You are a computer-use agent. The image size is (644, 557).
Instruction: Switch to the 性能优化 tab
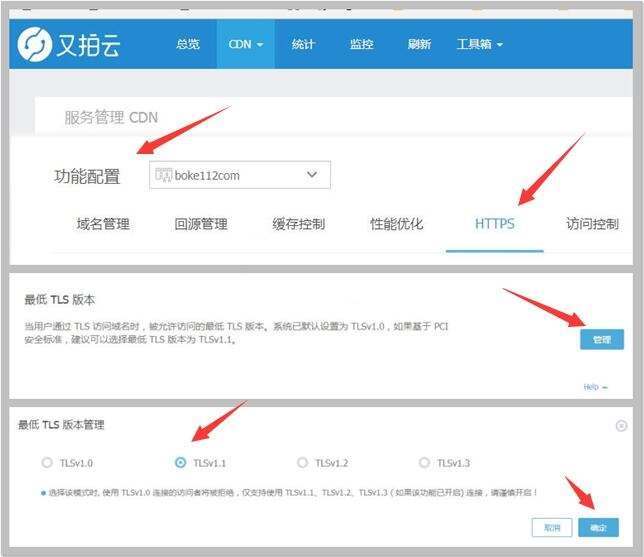click(x=396, y=224)
